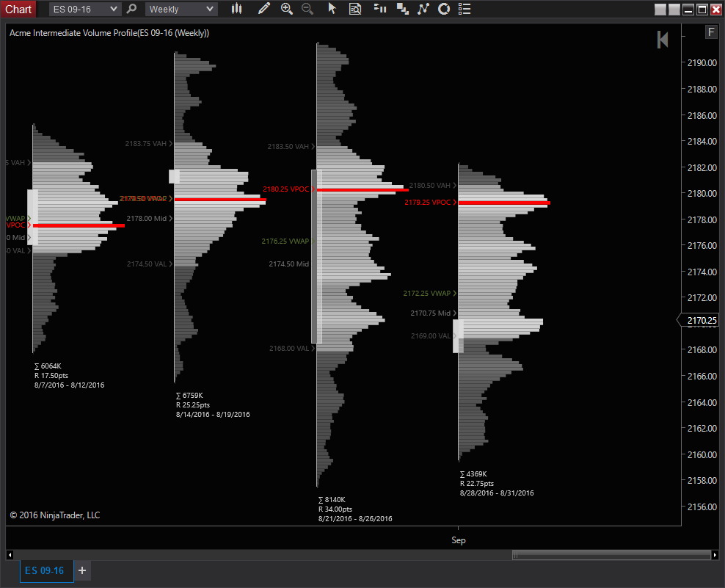Select the ES 09-16 chart tab
The height and width of the screenshot is (588, 725).
46,570
